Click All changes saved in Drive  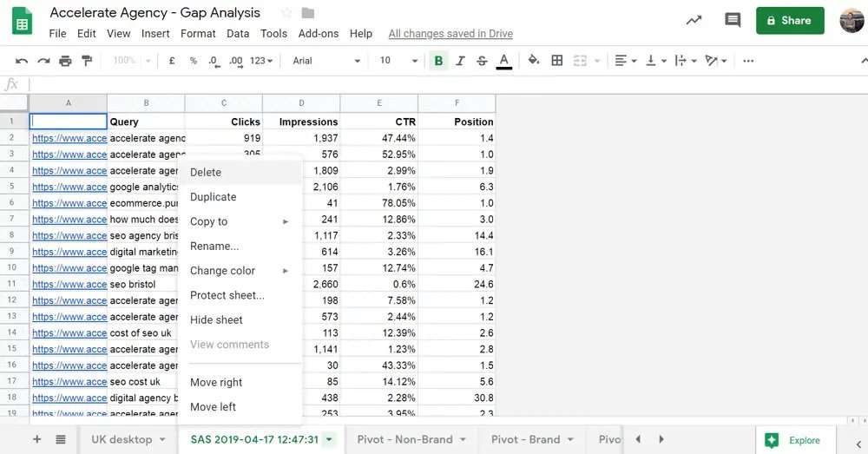pyautogui.click(x=450, y=34)
